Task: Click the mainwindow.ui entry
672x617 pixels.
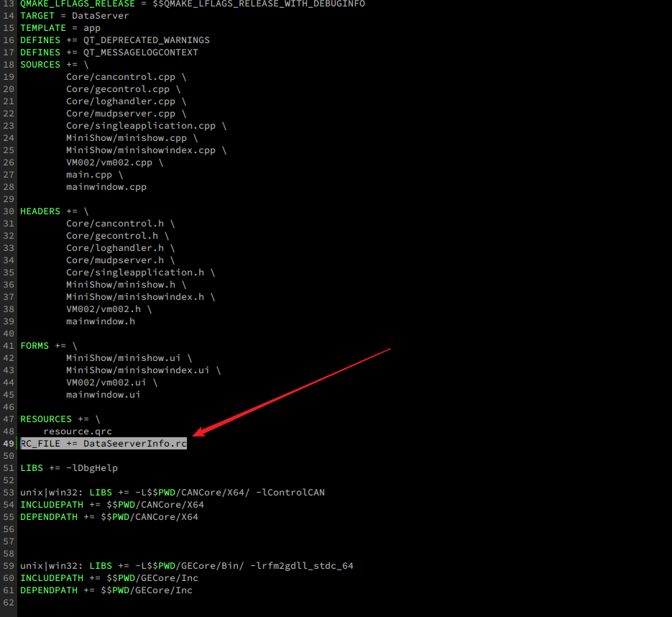Action: tap(103, 395)
